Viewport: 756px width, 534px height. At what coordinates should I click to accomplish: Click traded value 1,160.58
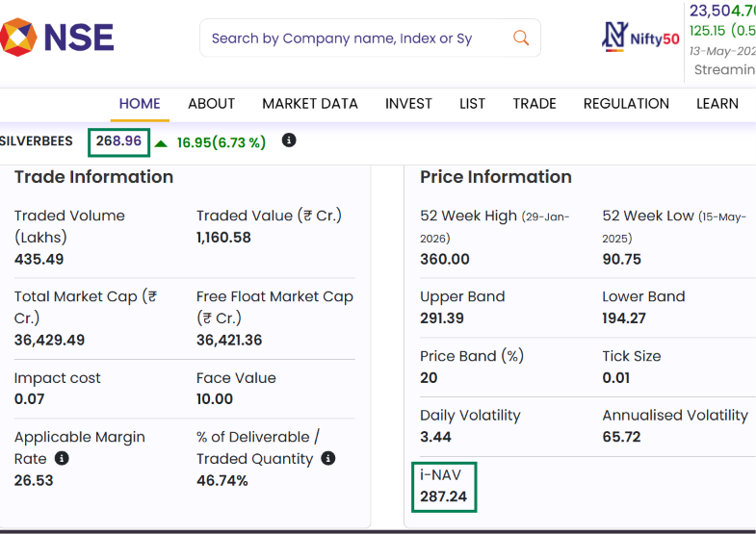(x=223, y=238)
